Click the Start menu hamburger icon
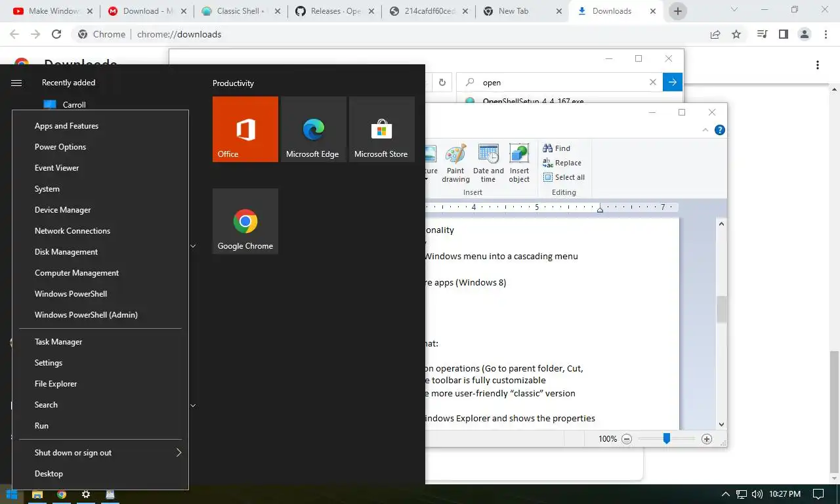 (x=16, y=83)
